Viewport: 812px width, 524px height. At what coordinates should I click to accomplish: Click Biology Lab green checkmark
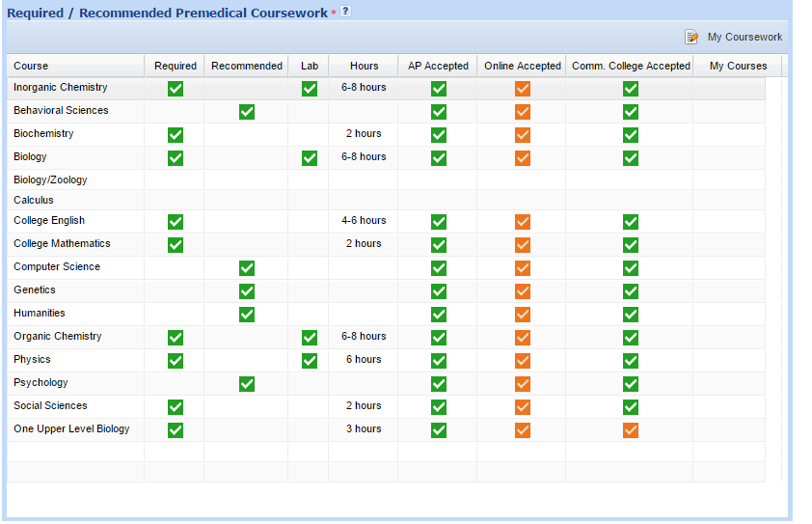pyautogui.click(x=309, y=158)
